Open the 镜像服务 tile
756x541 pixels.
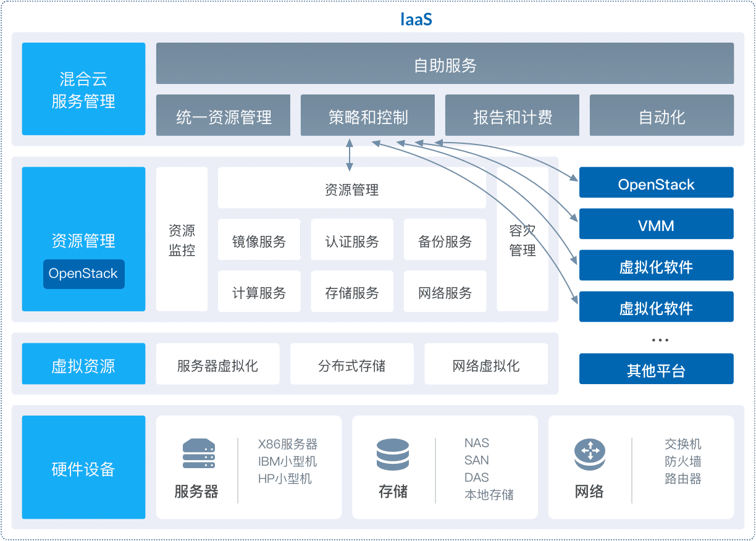(259, 240)
